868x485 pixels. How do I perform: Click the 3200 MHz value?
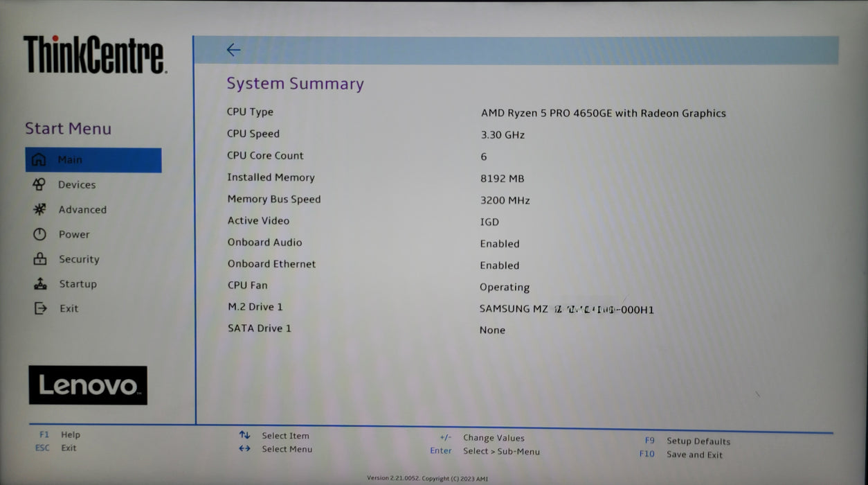coord(505,201)
